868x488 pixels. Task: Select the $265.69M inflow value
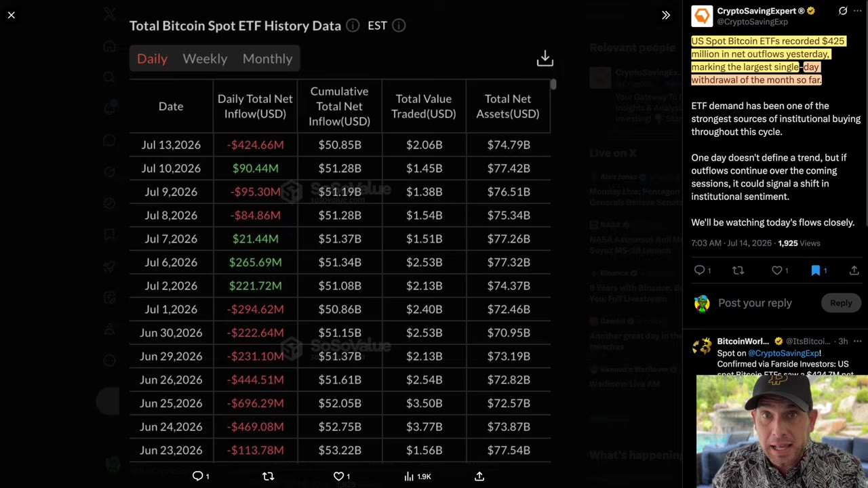point(256,262)
